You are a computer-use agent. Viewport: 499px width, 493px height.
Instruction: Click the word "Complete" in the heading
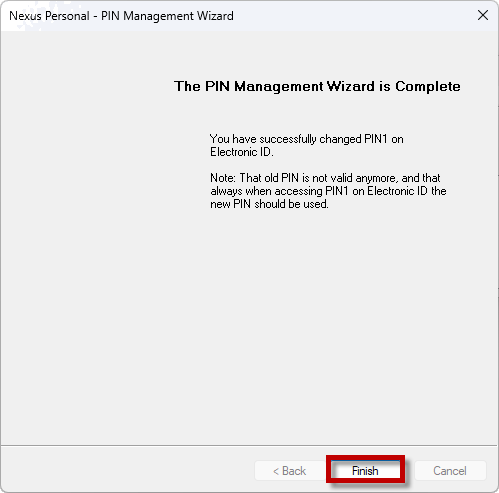pyautogui.click(x=428, y=86)
